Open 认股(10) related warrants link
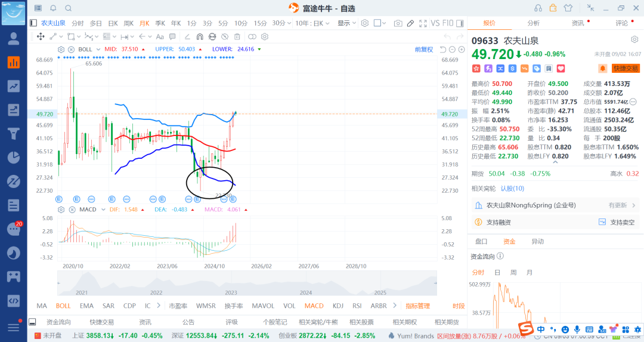The height and width of the screenshot is (342, 644). click(512, 189)
